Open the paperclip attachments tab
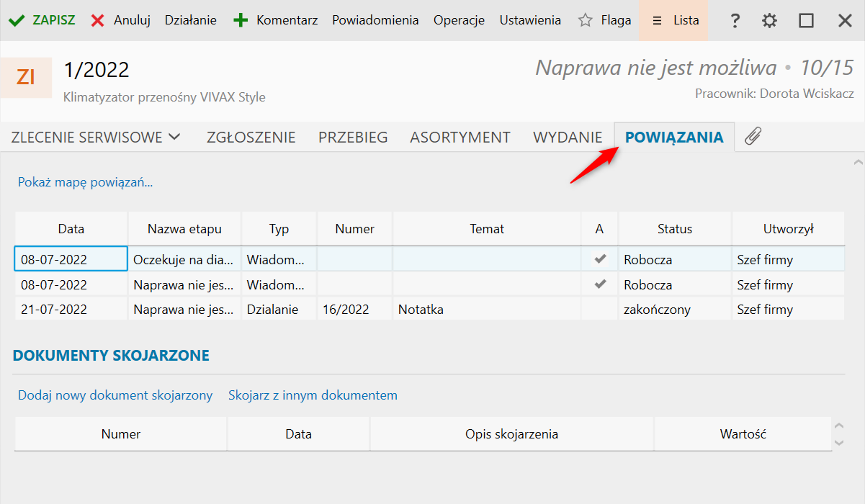The image size is (865, 504). 753,137
